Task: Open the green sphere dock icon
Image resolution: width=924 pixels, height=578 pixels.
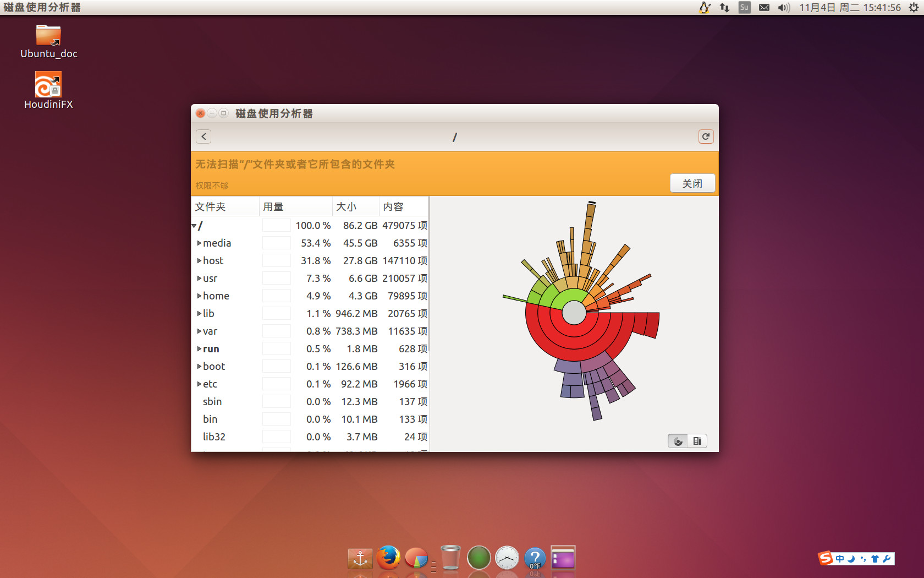Action: click(x=479, y=558)
